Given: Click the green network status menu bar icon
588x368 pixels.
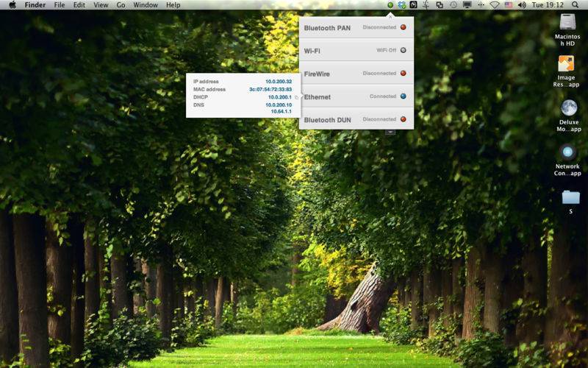Looking at the screenshot, I should tap(390, 5).
